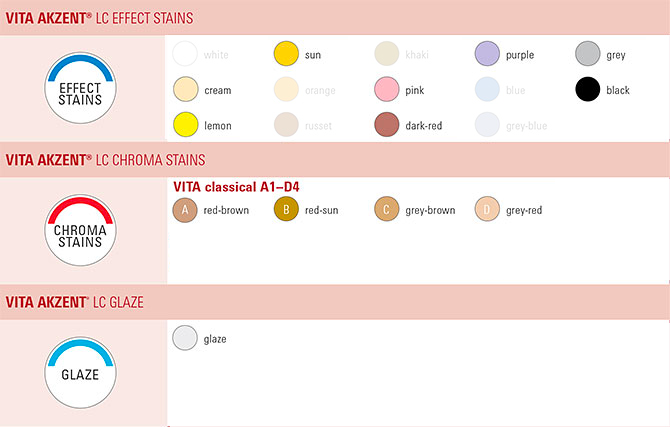Click the VITA classical A1–D4 heading
This screenshot has width=670, height=427.
236,187
